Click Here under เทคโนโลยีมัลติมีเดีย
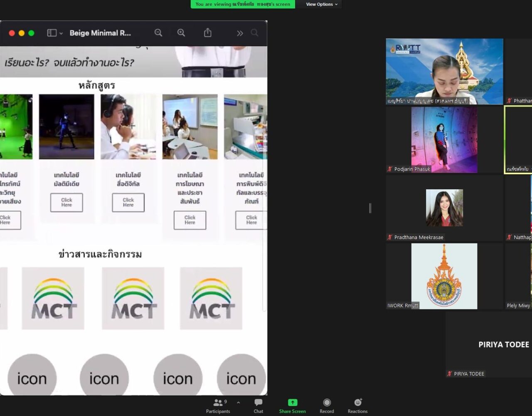 point(66,203)
